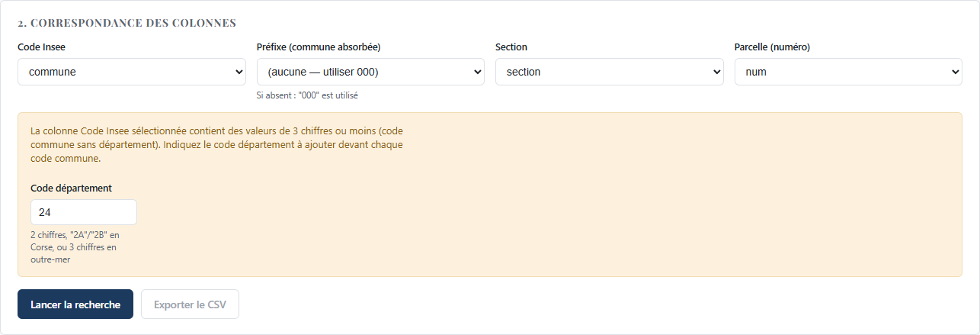Viewport: 980px width, 335px height.
Task: Launch search with "Lancer la recherche"
Action: (x=75, y=304)
